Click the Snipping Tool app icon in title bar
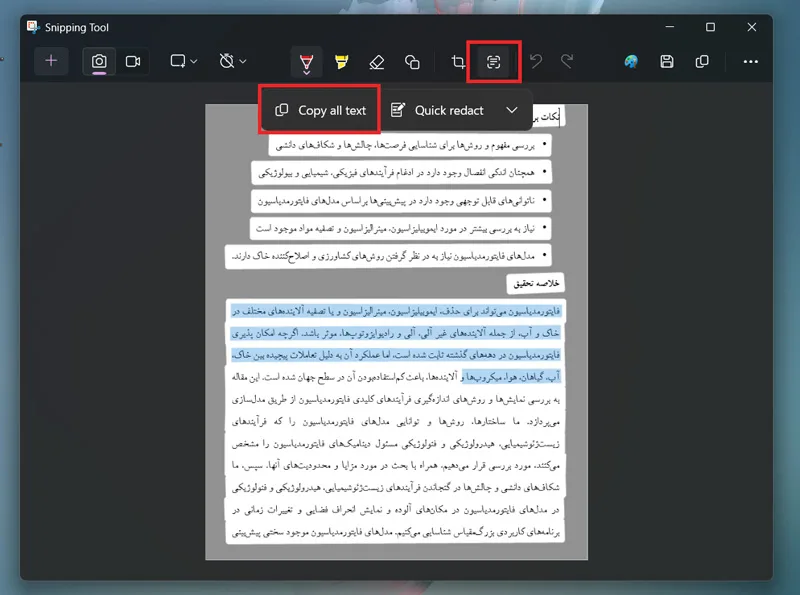The height and width of the screenshot is (595, 800). 33,27
